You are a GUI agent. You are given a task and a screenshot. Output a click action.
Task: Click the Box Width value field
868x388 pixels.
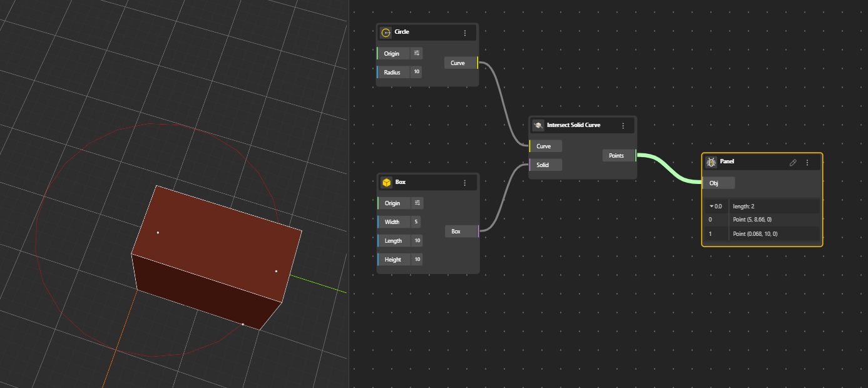416,222
